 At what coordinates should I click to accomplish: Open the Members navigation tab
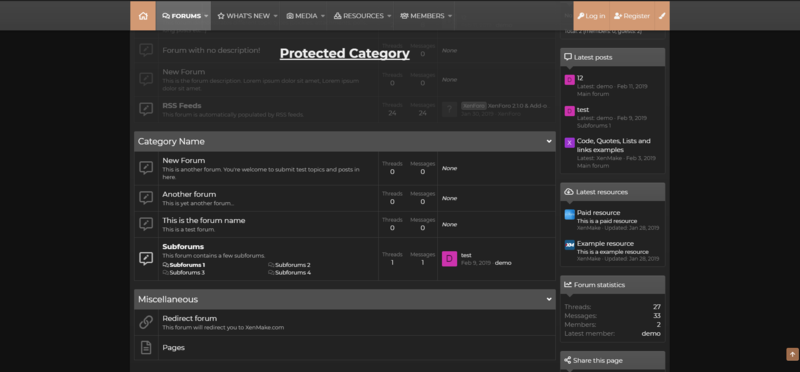point(422,16)
